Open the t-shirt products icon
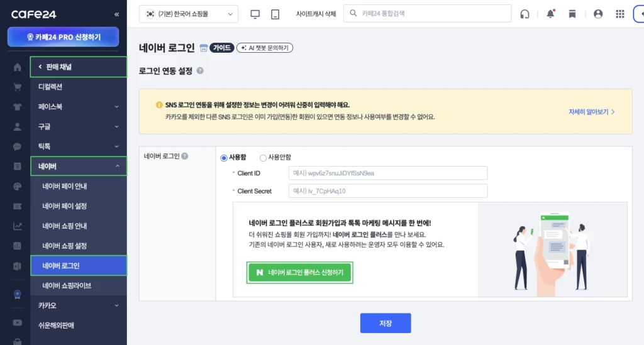 [17, 107]
